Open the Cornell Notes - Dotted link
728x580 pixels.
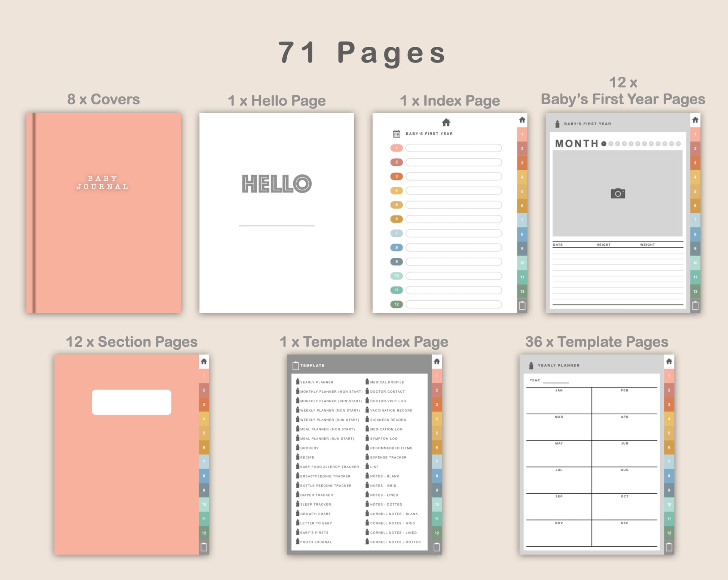[x=395, y=542]
